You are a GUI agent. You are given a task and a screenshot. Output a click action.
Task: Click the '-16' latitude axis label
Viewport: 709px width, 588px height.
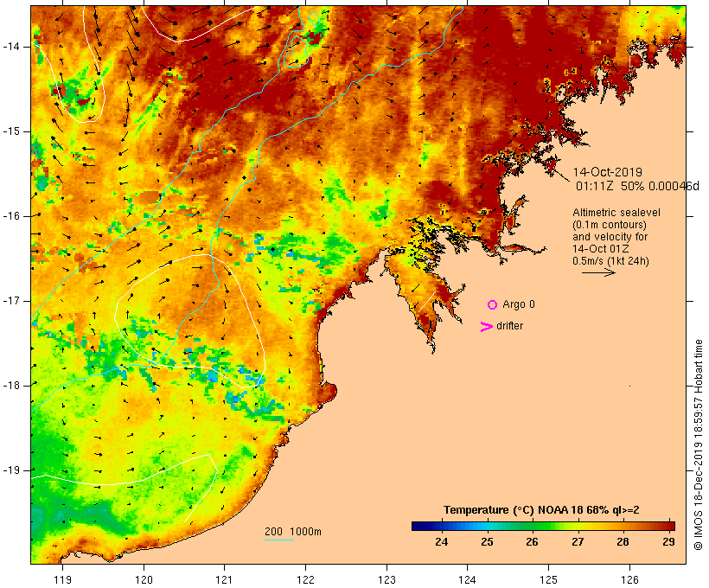pos(10,216)
